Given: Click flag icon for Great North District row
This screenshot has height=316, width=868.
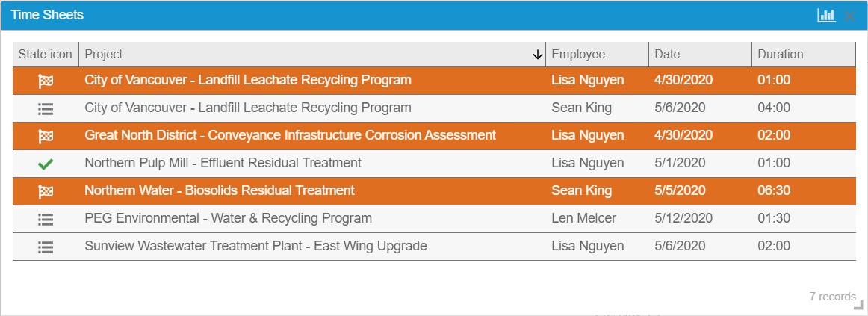Looking at the screenshot, I should click(46, 136).
